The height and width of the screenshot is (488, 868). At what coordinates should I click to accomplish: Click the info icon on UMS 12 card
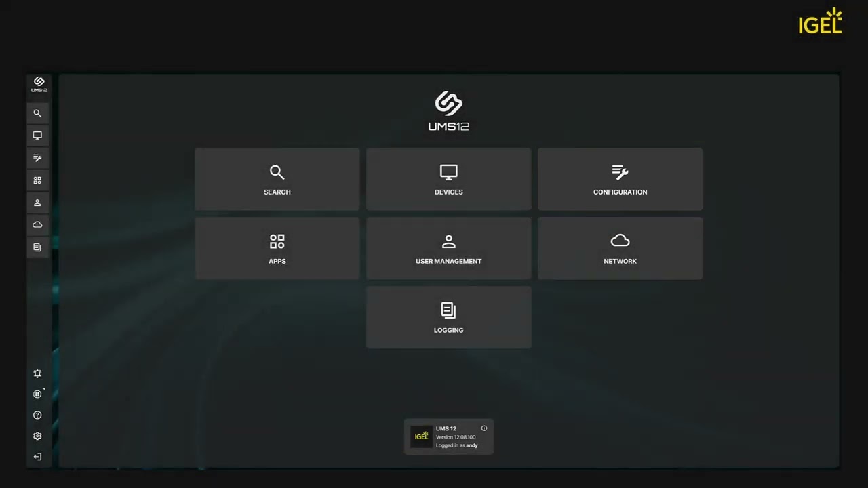[484, 428]
